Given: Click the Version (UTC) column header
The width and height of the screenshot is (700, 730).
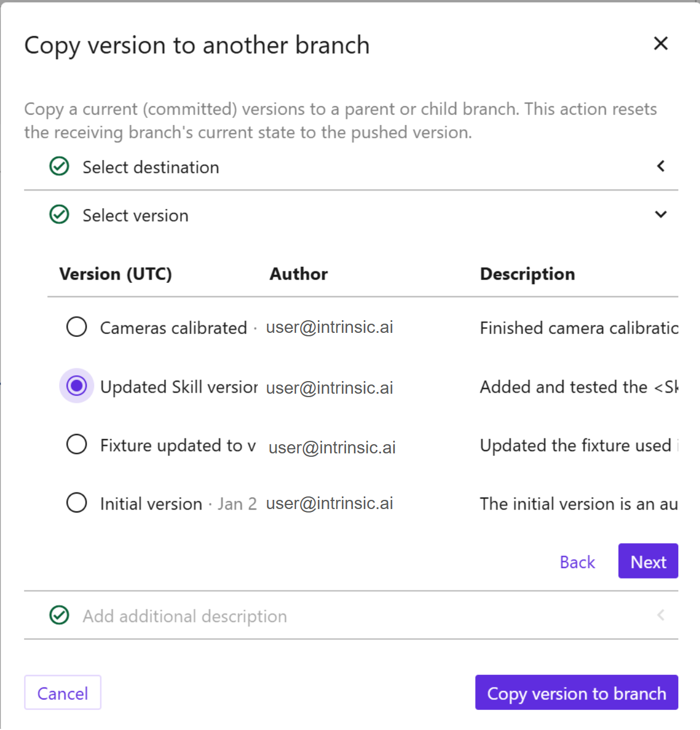Looking at the screenshot, I should pyautogui.click(x=115, y=274).
